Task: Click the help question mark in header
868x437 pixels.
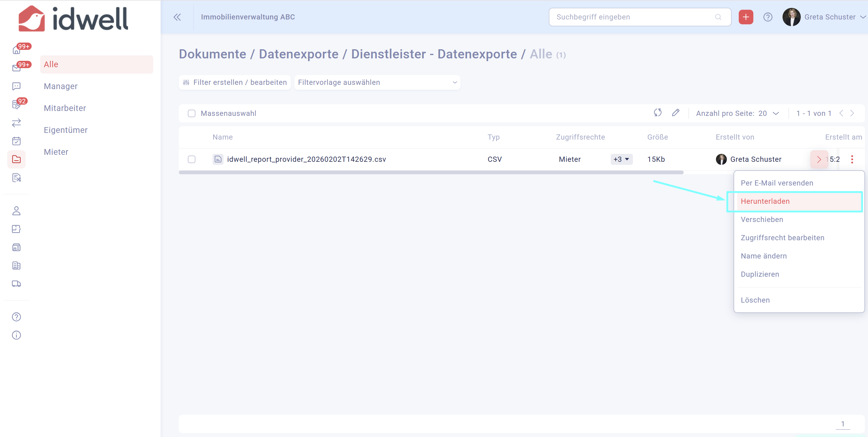Action: pos(768,17)
